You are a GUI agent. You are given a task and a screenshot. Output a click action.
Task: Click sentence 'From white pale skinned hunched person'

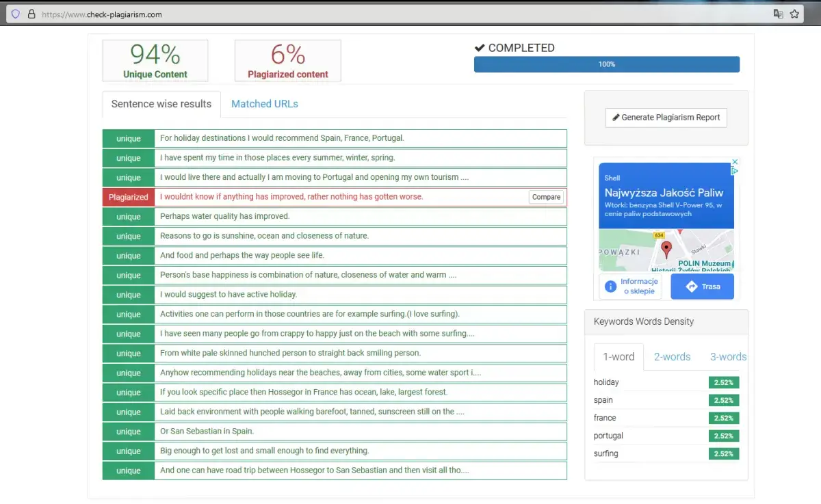290,354
